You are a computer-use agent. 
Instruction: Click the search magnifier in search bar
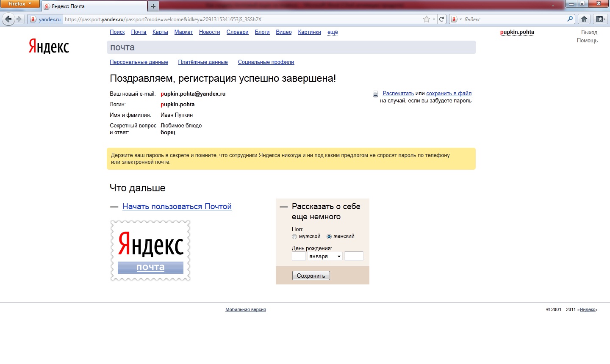click(570, 19)
